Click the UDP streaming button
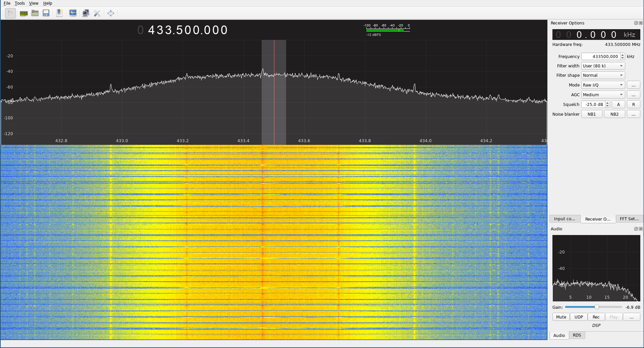This screenshot has width=644, height=348. click(x=579, y=317)
